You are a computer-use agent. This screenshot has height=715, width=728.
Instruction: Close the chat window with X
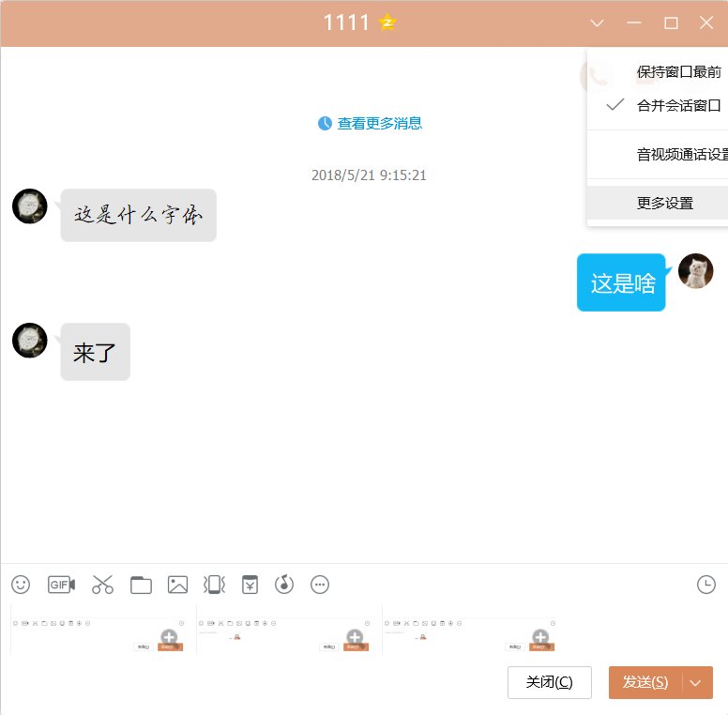click(706, 23)
